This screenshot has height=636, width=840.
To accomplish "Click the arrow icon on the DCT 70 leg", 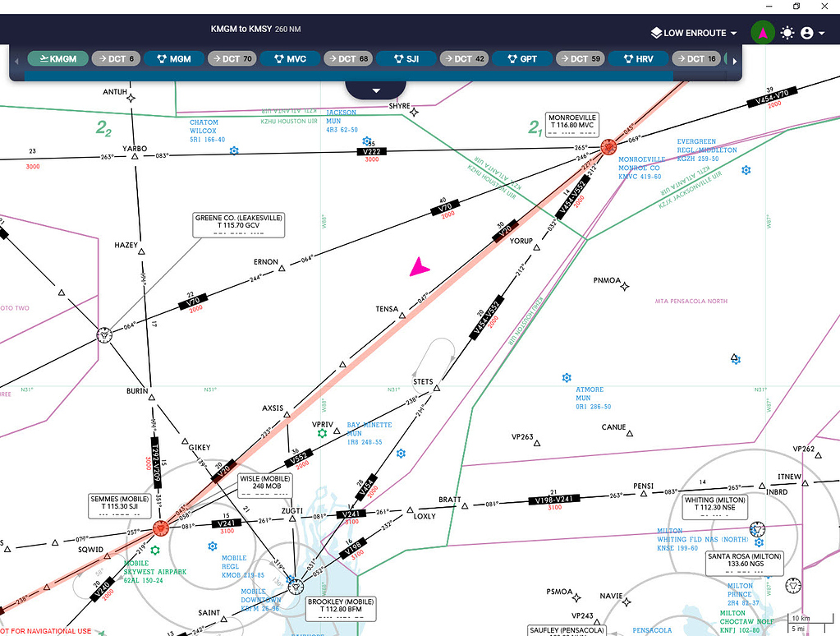I will click(215, 58).
